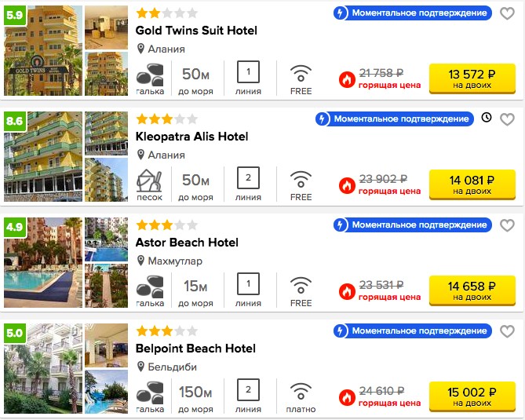Click sand beach bucket icon for Kleopatra Alis
525x420 pixels.
[149, 181]
